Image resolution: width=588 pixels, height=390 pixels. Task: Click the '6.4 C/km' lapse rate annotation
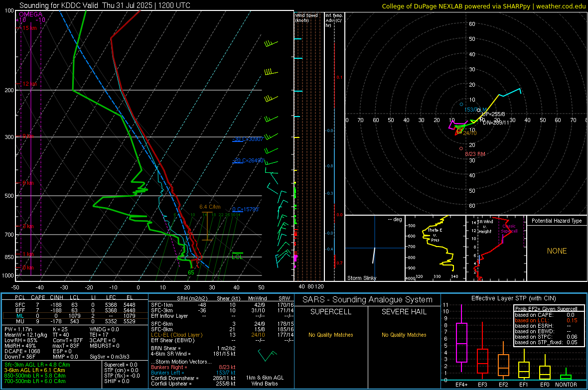point(210,207)
